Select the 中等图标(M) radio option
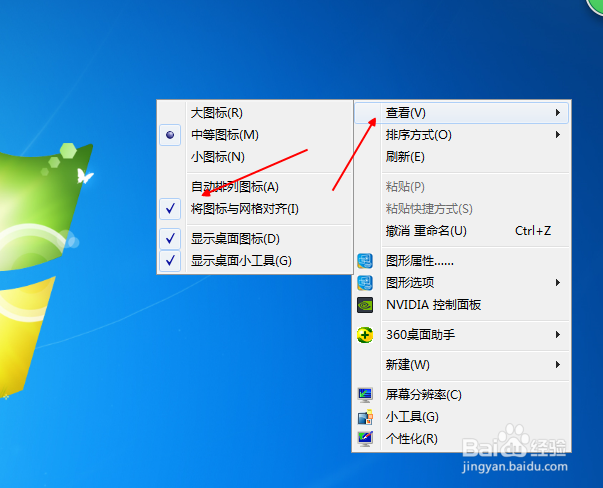 click(x=170, y=135)
